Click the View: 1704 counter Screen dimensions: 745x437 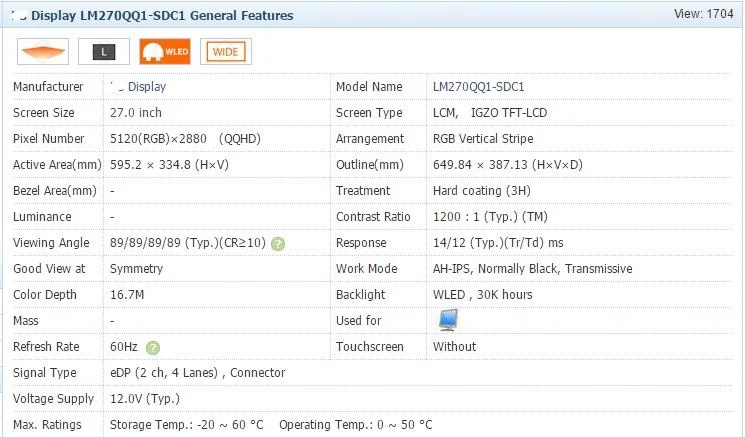[x=704, y=14]
